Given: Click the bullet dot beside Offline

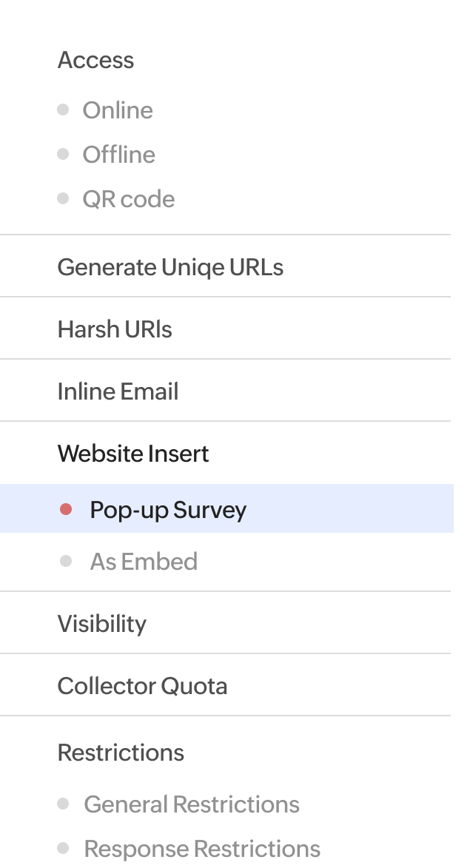Looking at the screenshot, I should 63,155.
